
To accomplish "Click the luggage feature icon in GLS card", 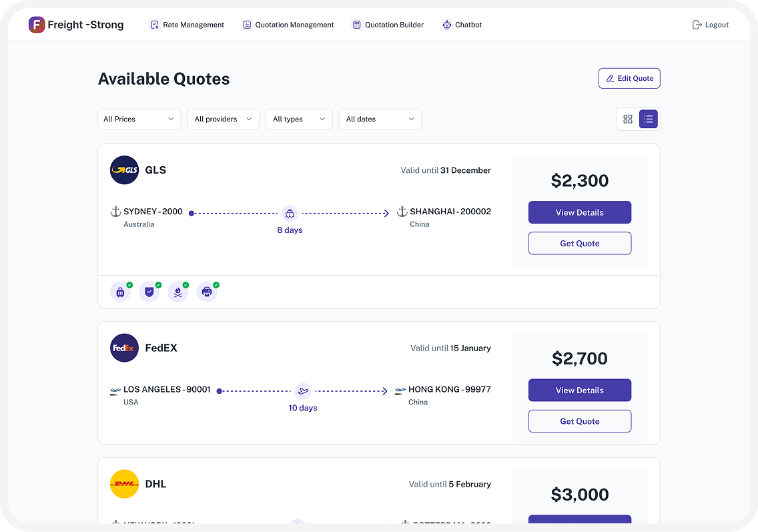I will point(120,292).
